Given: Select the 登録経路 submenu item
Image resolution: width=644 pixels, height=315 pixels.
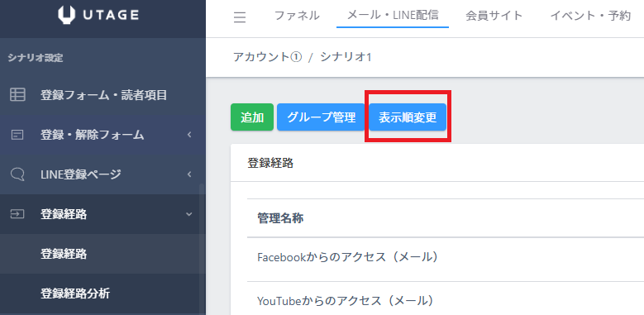Looking at the screenshot, I should click(x=64, y=254).
